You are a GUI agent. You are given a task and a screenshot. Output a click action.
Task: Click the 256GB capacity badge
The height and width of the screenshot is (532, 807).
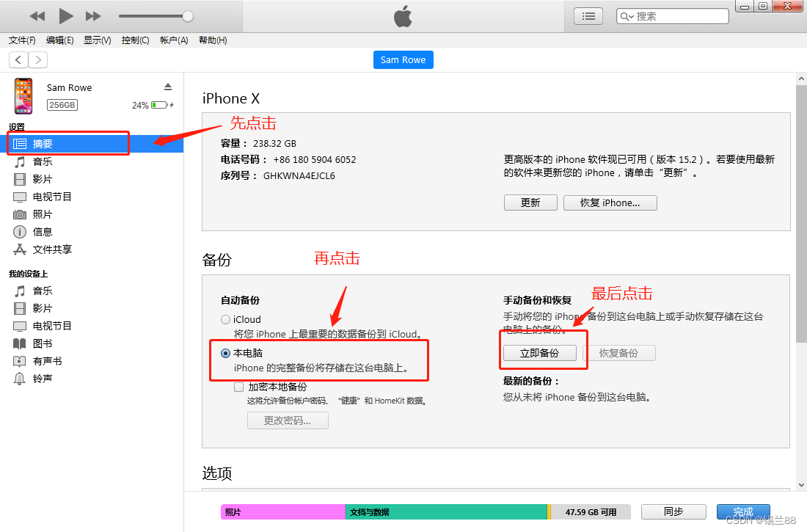coord(62,105)
